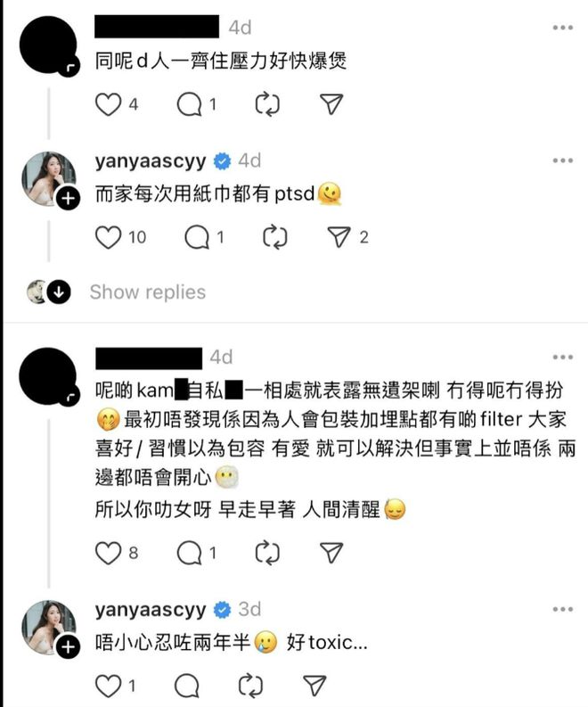Expand hidden replies with Show replies
Screen dimensions: 588x707
pos(147,292)
